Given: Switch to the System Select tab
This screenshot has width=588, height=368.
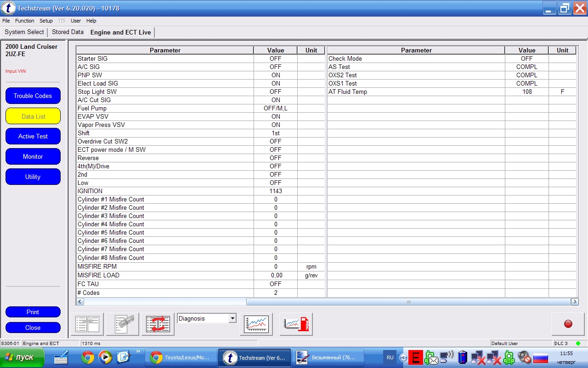Looking at the screenshot, I should click(24, 32).
